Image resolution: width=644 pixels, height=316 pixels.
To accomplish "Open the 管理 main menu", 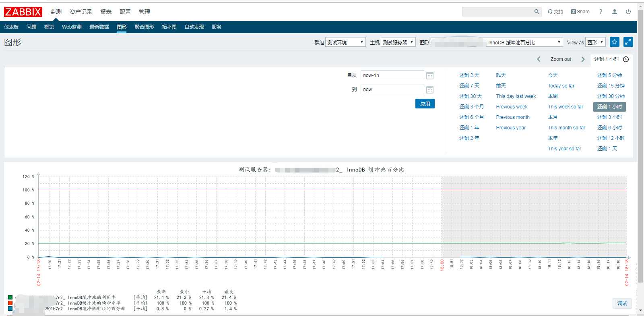I will pos(144,12).
